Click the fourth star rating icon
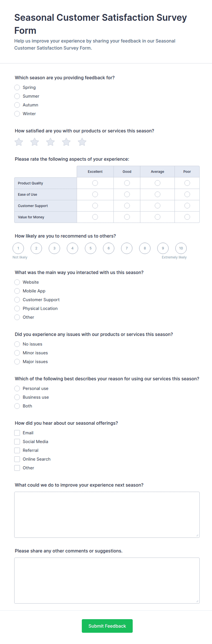 coord(66,142)
